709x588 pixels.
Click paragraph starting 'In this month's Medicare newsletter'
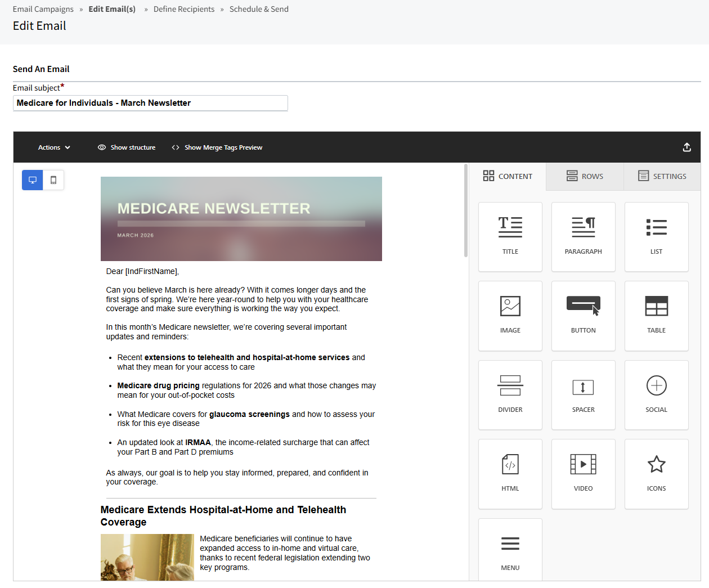(x=227, y=332)
